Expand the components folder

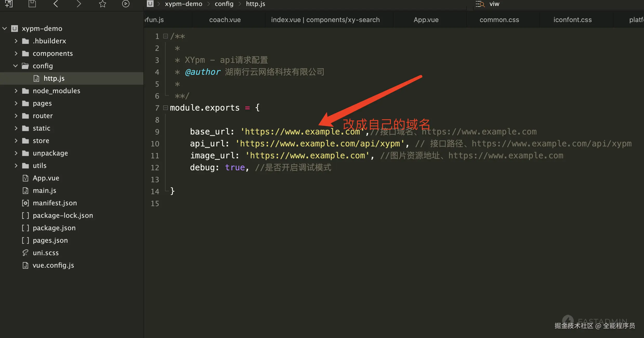(x=16, y=53)
